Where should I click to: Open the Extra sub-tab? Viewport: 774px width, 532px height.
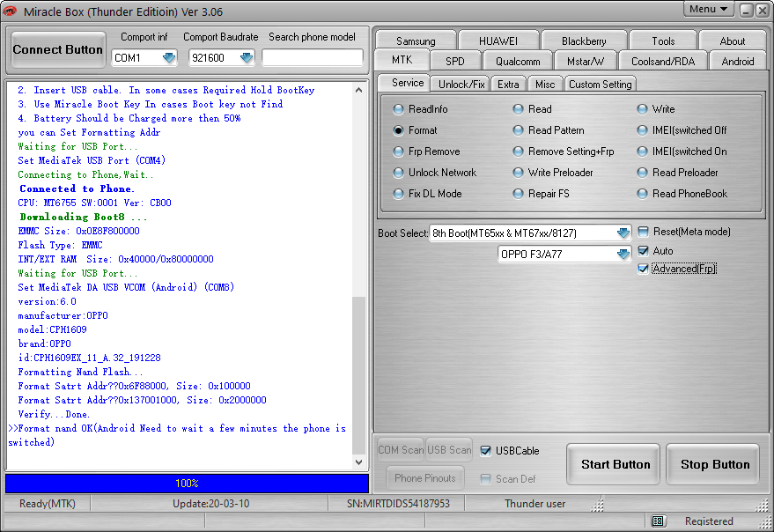508,85
